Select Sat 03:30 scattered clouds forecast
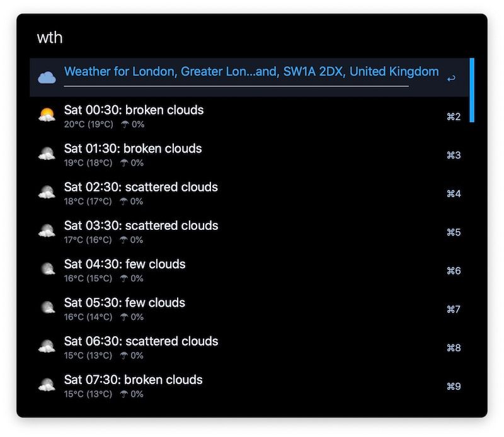The width and height of the screenshot is (504, 437). coord(140,225)
